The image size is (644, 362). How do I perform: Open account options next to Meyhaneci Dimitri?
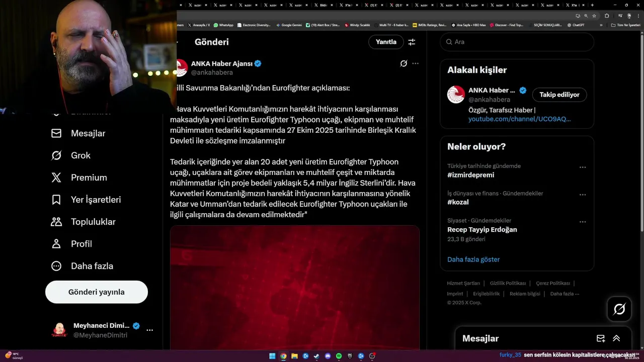click(149, 330)
